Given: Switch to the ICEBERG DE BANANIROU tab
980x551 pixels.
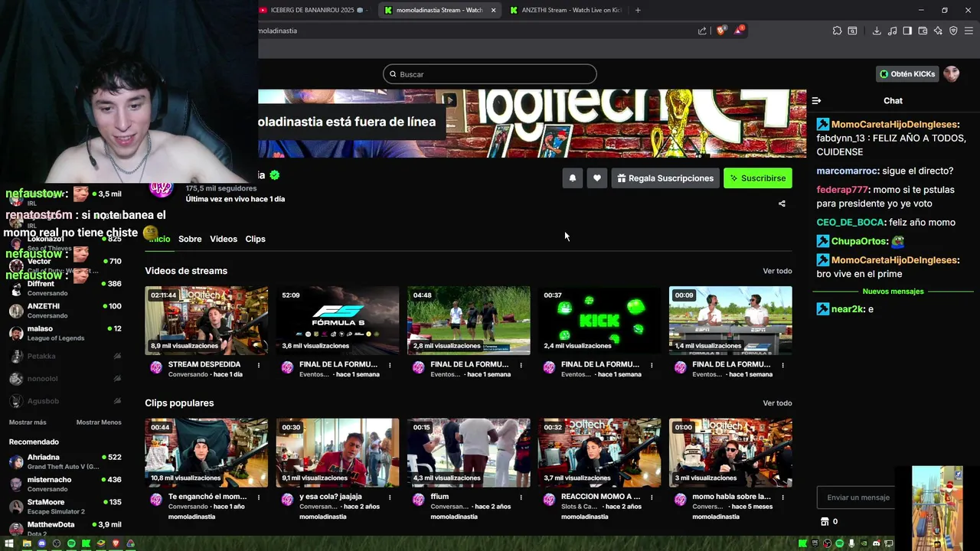Looking at the screenshot, I should [x=314, y=10].
